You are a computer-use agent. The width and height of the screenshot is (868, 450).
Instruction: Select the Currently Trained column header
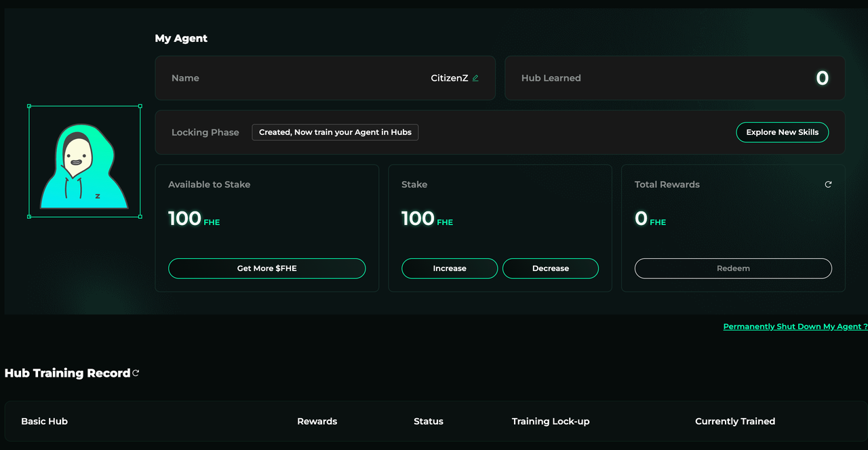point(734,421)
